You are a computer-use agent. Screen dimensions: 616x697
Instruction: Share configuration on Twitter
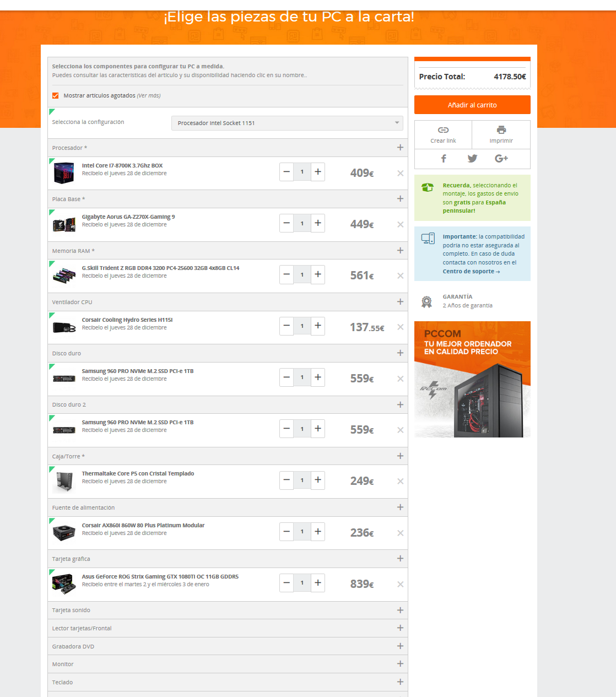tap(472, 159)
